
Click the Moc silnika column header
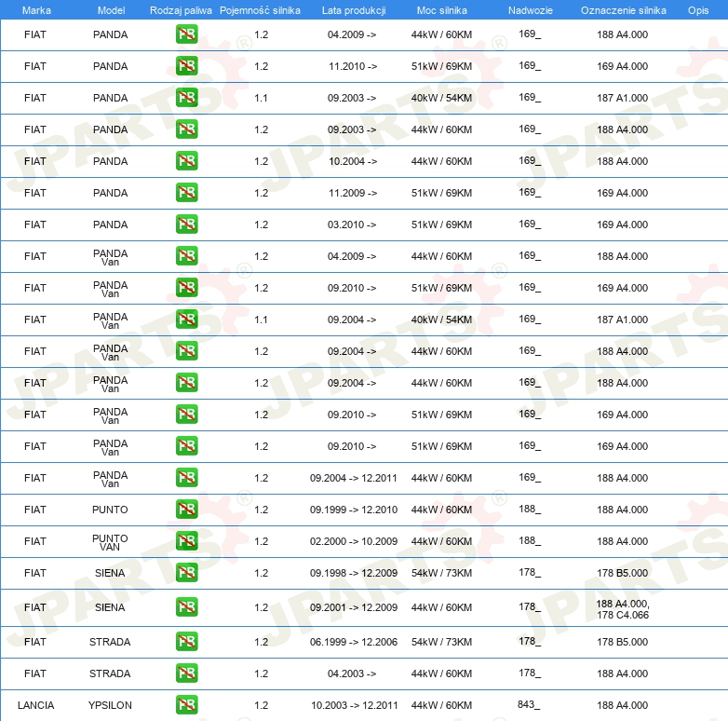tap(441, 10)
